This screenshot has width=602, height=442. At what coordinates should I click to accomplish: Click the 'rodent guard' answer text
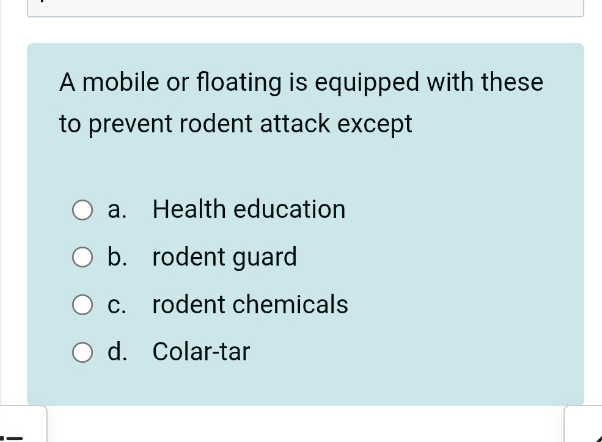(x=225, y=258)
